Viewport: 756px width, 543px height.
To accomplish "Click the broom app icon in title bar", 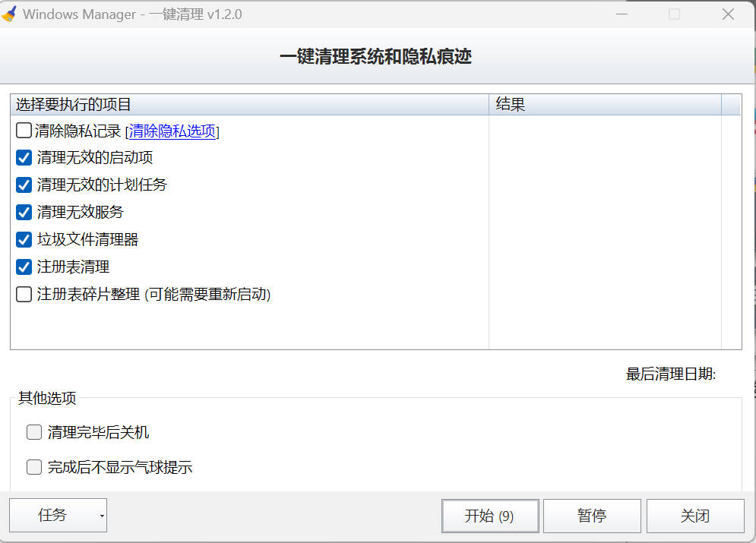I will [x=10, y=14].
